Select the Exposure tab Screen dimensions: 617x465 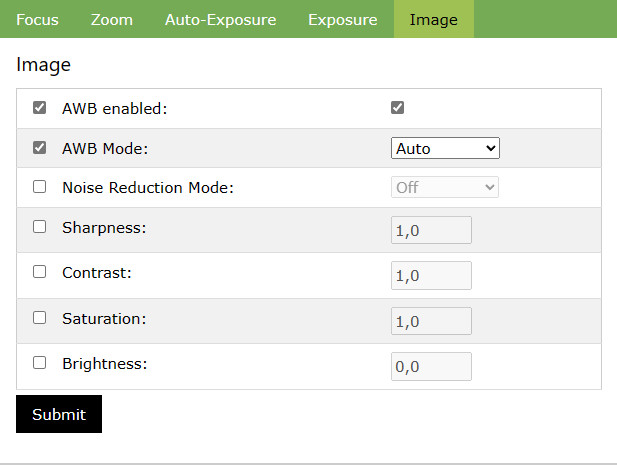[342, 20]
